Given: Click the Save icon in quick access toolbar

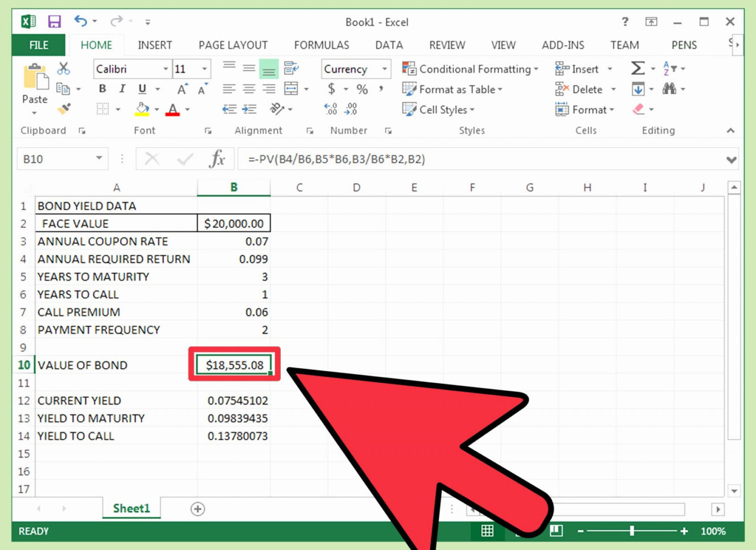Looking at the screenshot, I should pyautogui.click(x=54, y=22).
